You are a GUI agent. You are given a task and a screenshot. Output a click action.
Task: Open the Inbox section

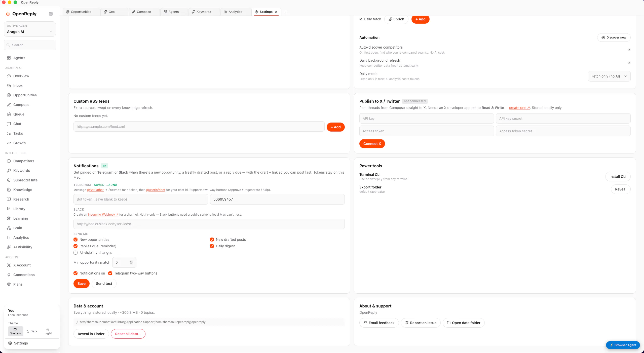[30, 86]
